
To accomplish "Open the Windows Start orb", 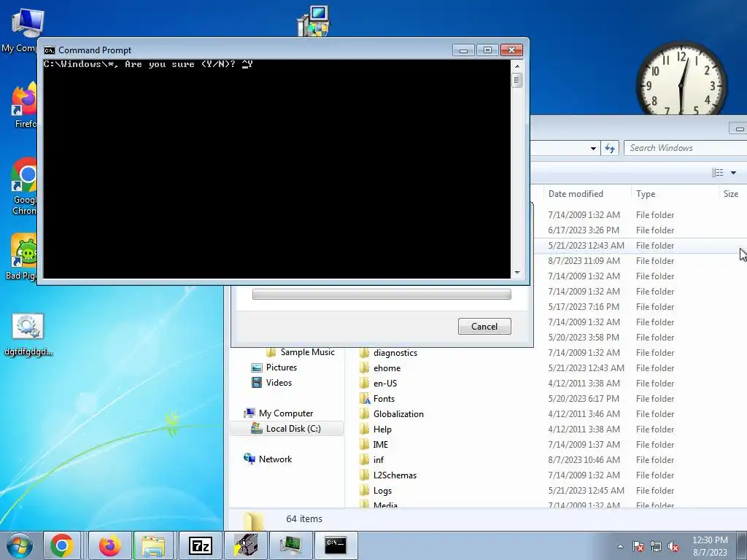I will [x=20, y=545].
